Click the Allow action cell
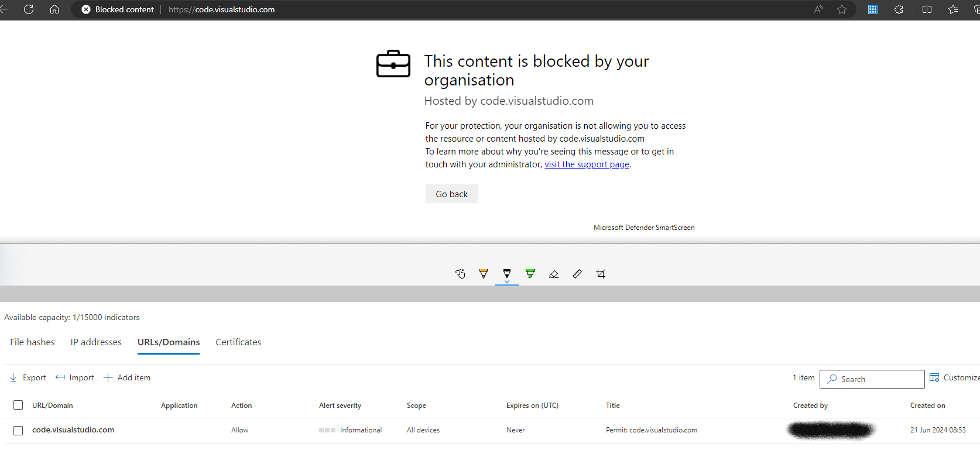 point(240,430)
